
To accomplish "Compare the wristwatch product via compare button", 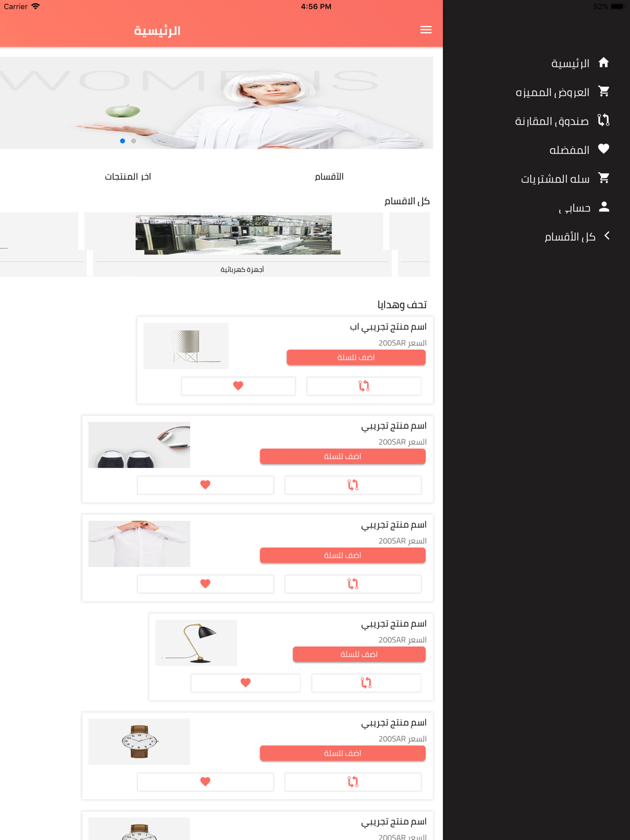I will click(353, 781).
